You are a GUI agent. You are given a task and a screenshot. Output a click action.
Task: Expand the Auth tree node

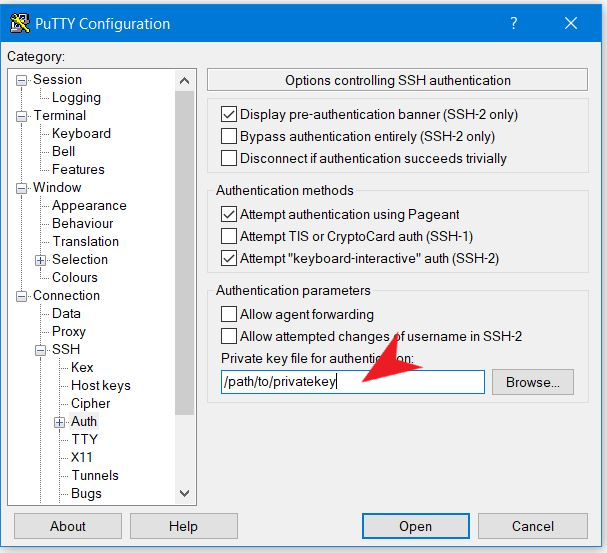point(59,422)
